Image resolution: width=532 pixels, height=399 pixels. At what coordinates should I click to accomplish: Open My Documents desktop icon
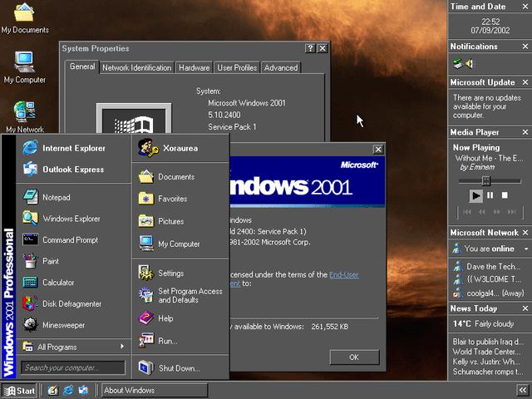(25, 16)
